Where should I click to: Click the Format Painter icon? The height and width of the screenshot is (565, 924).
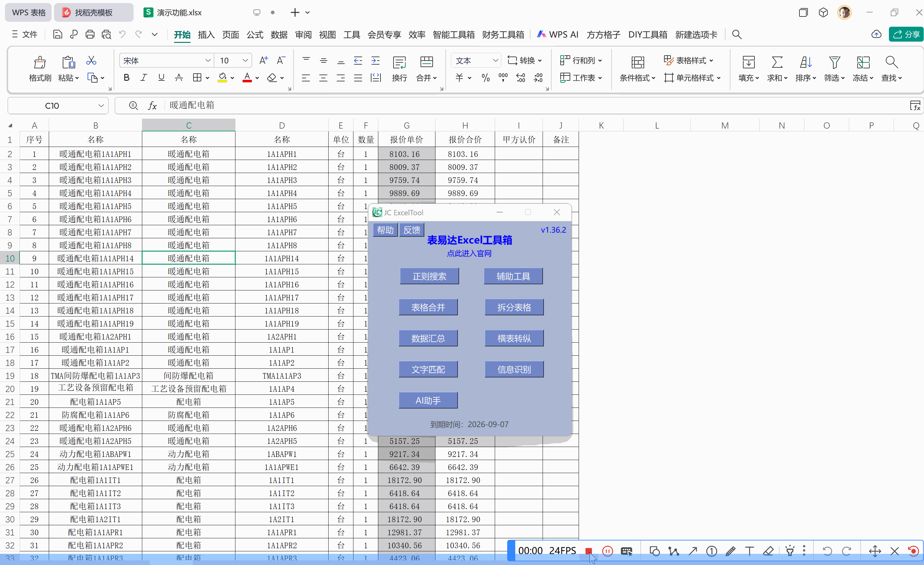[40, 62]
